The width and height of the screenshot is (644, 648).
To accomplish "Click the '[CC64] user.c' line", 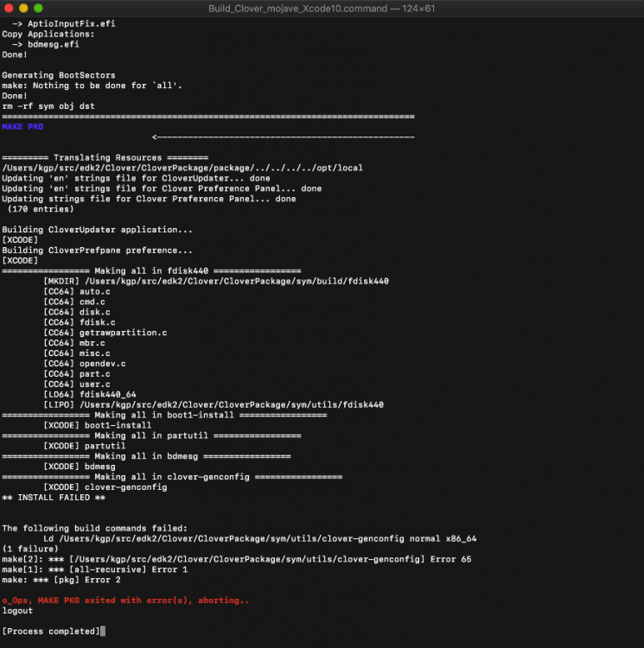I will tap(77, 384).
